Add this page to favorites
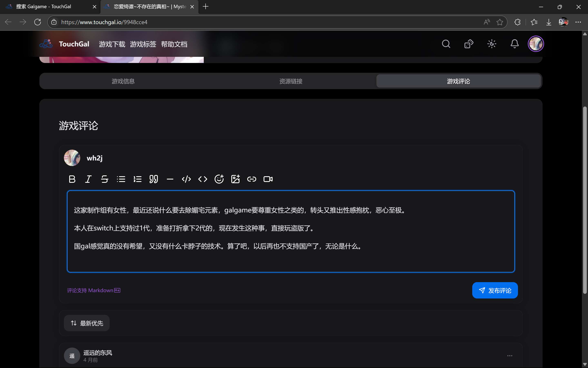The height and width of the screenshot is (368, 588). point(500,22)
